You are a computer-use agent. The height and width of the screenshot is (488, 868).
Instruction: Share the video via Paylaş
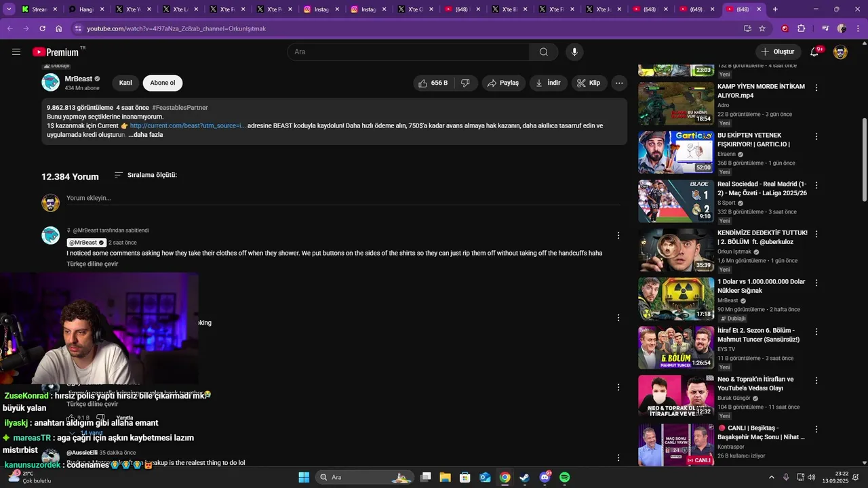(504, 83)
